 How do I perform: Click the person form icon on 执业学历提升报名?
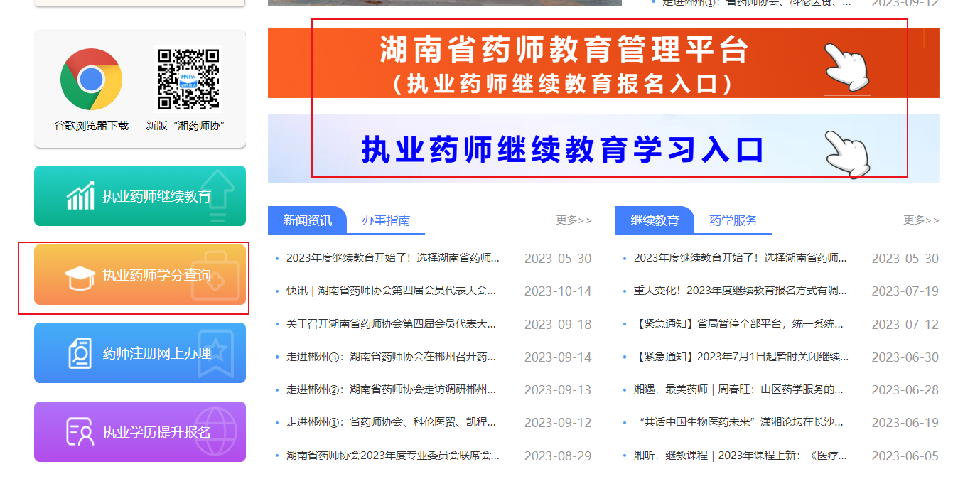[x=80, y=431]
